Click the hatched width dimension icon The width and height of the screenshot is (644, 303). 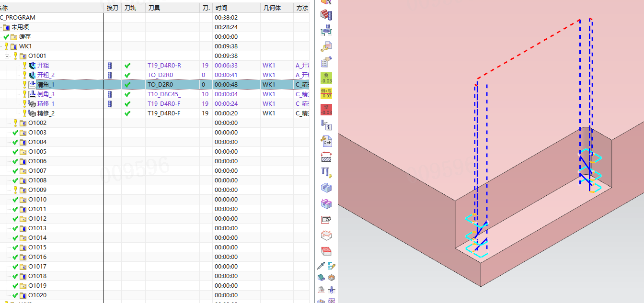pos(326,157)
